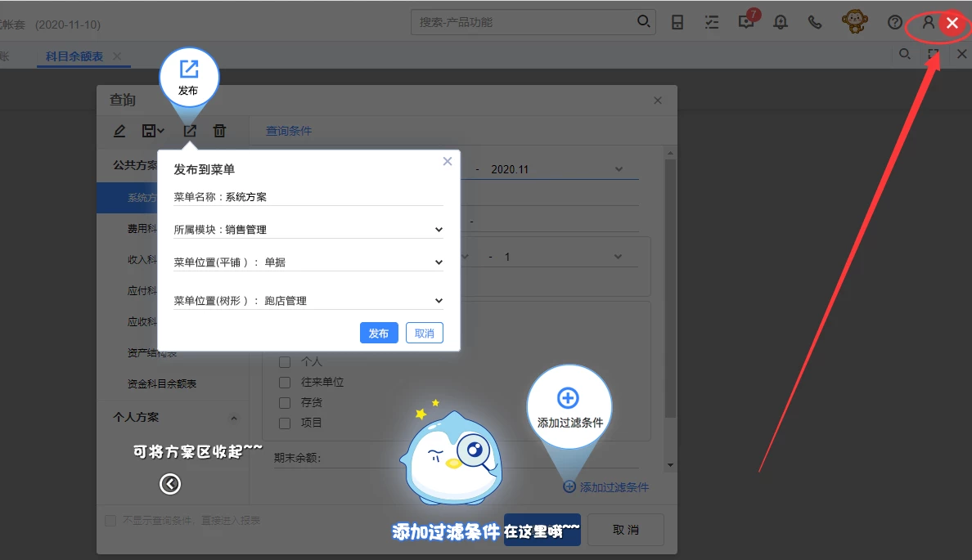Open the save icon dropdown in toolbar
The width and height of the screenshot is (972, 560).
pyautogui.click(x=153, y=131)
